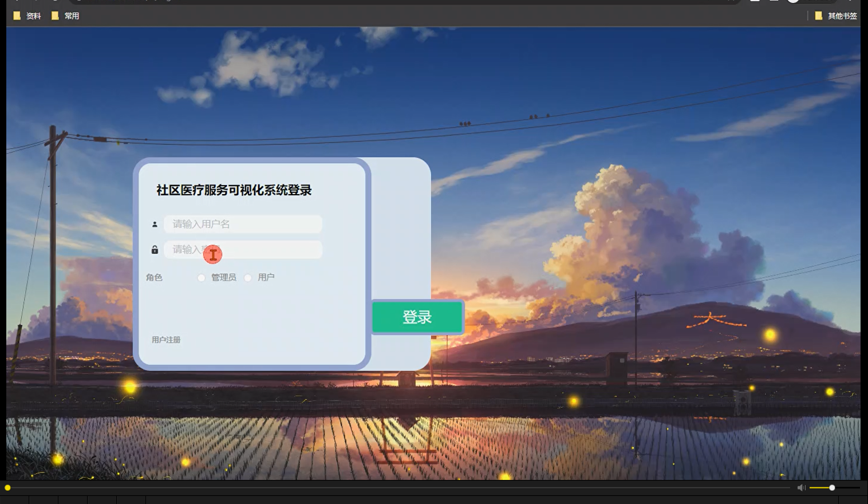Click the browser profile avatar icon
Screen dimensions: 868x504
[794, 2]
